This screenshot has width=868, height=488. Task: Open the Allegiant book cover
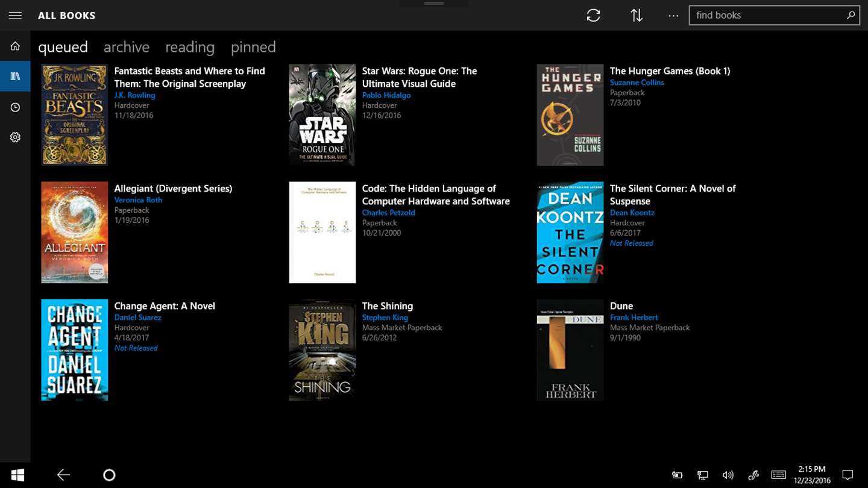75,233
